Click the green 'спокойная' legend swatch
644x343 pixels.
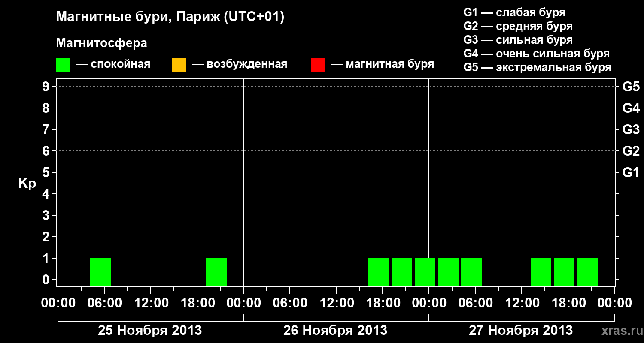63,65
